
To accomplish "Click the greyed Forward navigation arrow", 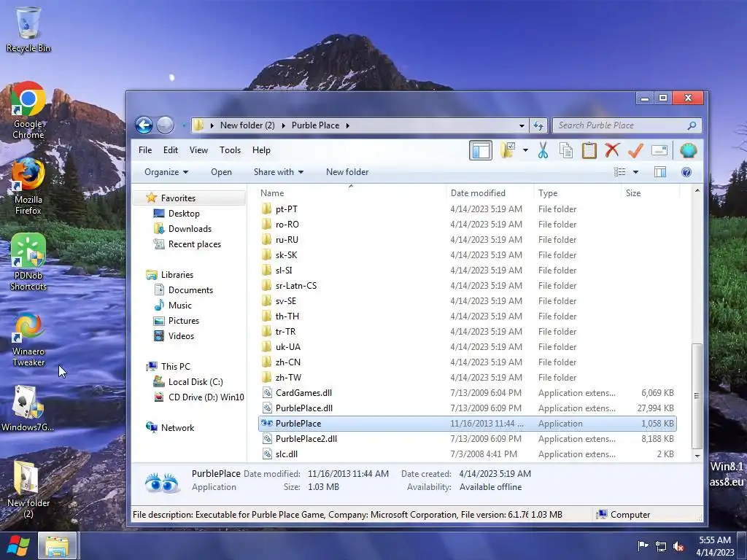I will coord(166,125).
